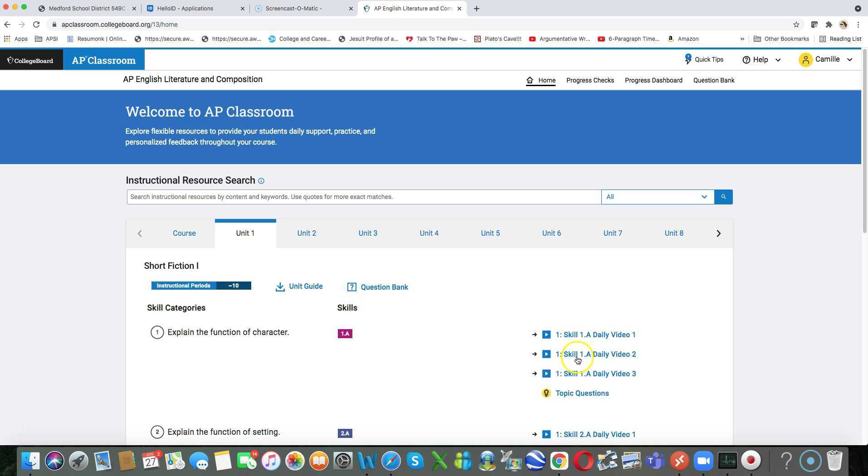Toggle the bookmark star in the address bar
The image size is (868, 476).
(796, 24)
